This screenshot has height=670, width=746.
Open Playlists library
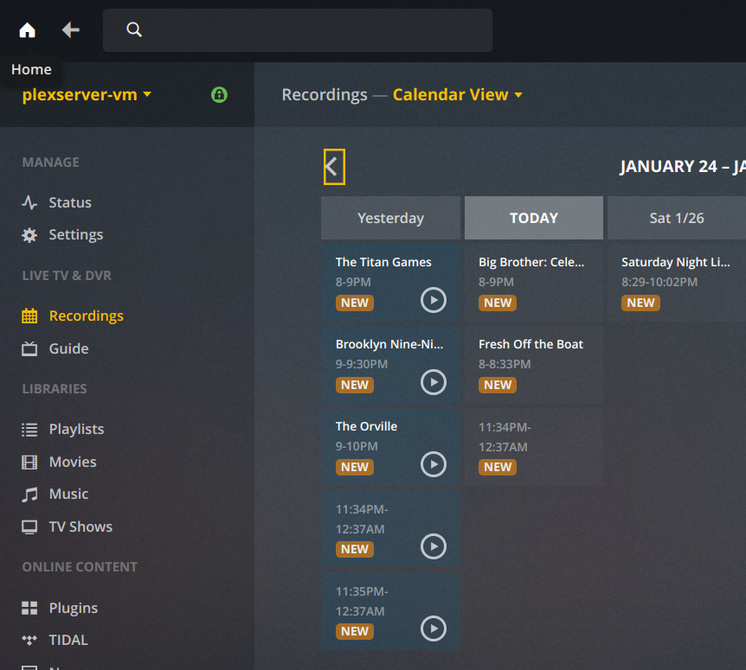point(77,430)
